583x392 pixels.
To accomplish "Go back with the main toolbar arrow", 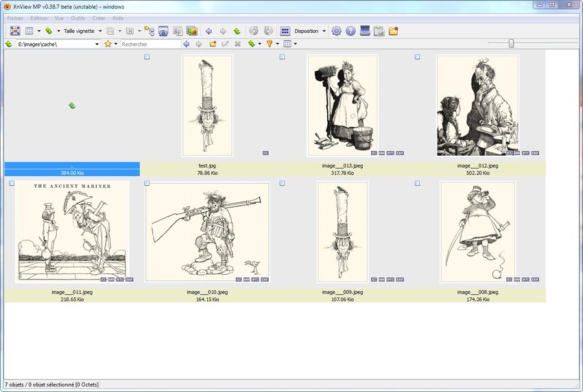I will (x=209, y=32).
